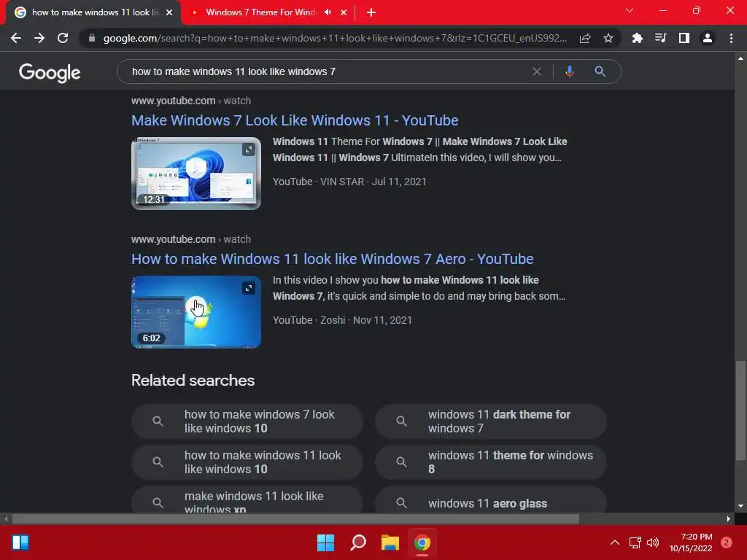Open Windows 11 look like Windows 7 Aero link
The height and width of the screenshot is (560, 747).
332,259
